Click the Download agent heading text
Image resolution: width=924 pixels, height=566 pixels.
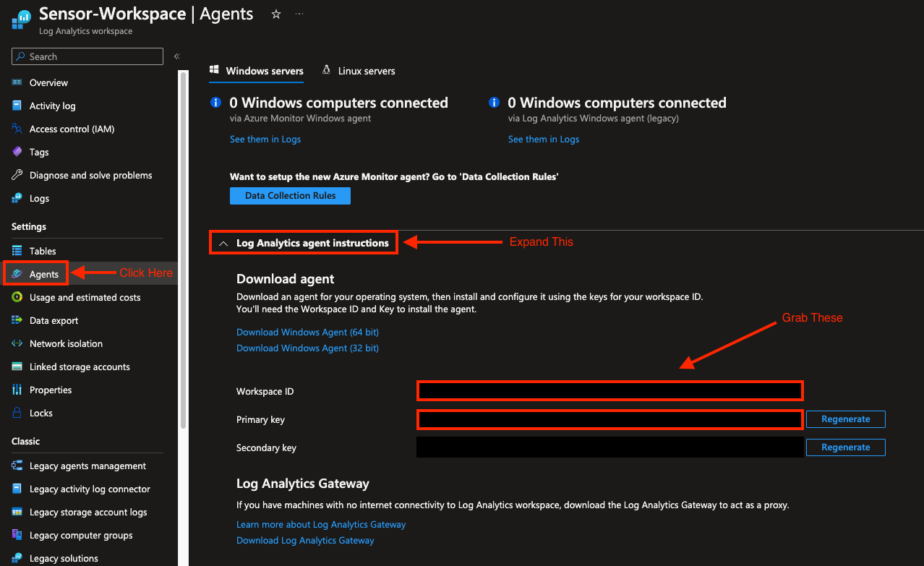pyautogui.click(x=286, y=279)
